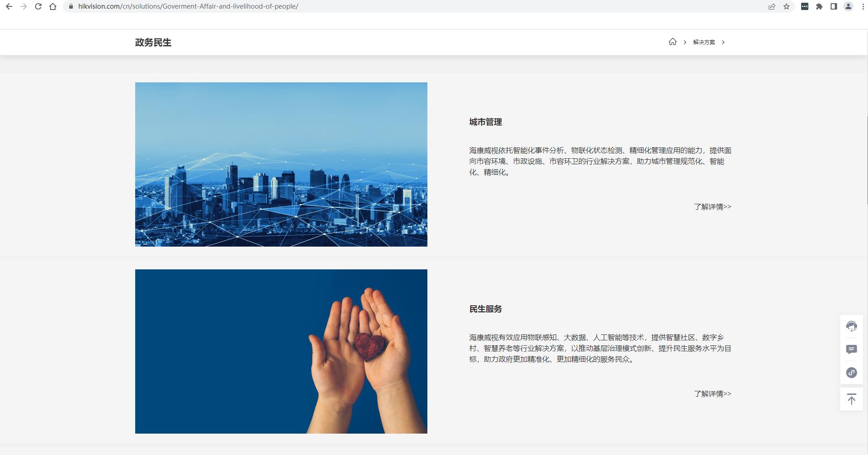Open the chat feedback panel in the sidebar
Screen dimensions: 868x455
pyautogui.click(x=852, y=349)
